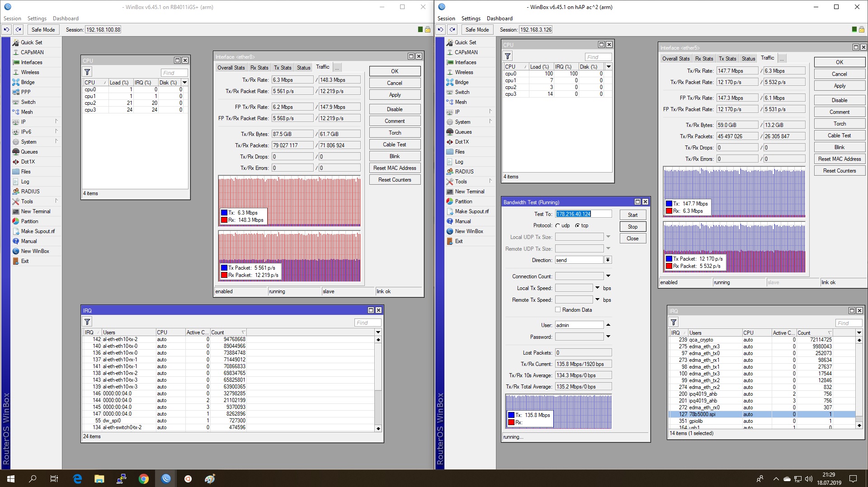Open the Direction dropdown in Bandwidth Test
This screenshot has width=868, height=487.
pos(608,260)
